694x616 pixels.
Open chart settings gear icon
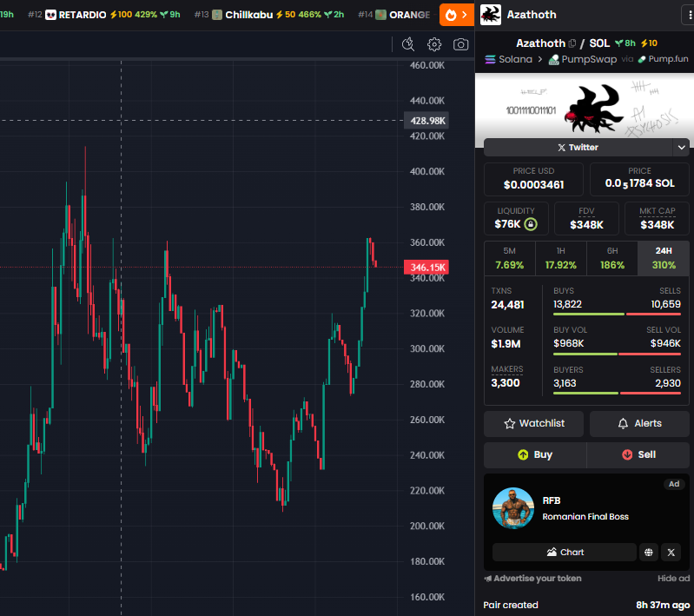pyautogui.click(x=434, y=44)
